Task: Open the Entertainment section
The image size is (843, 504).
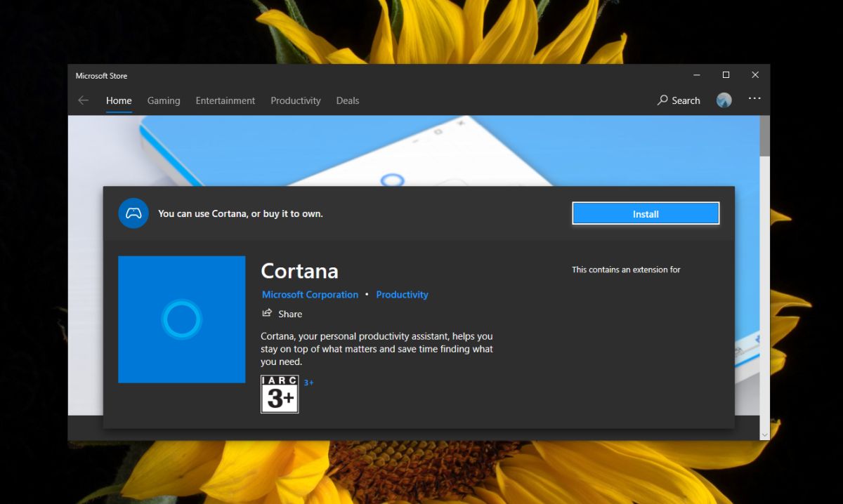Action: click(225, 100)
